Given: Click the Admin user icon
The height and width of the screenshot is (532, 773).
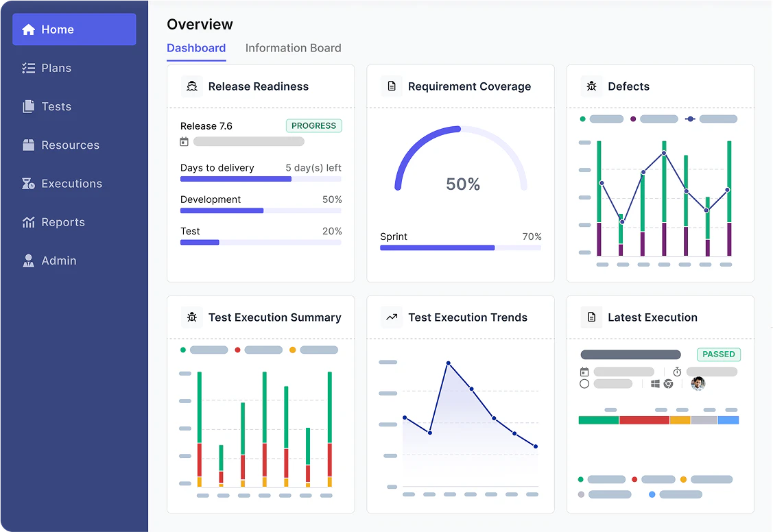Looking at the screenshot, I should [x=28, y=261].
